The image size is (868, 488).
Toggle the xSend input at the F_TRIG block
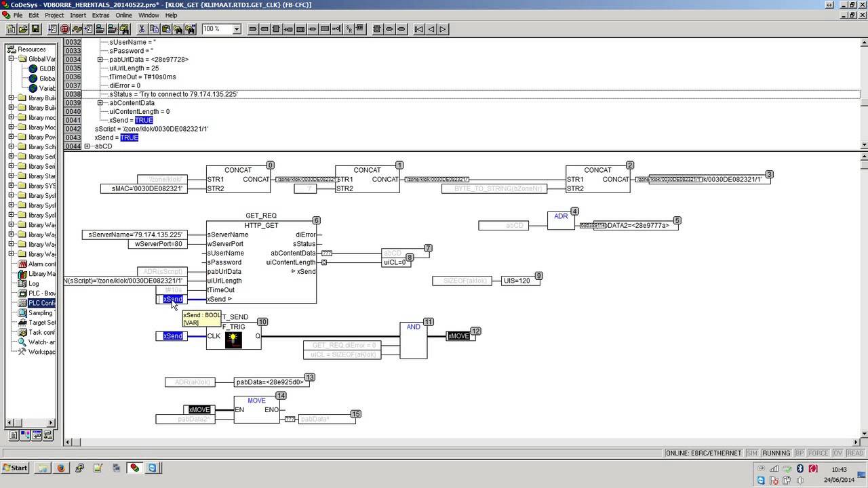pyautogui.click(x=173, y=336)
